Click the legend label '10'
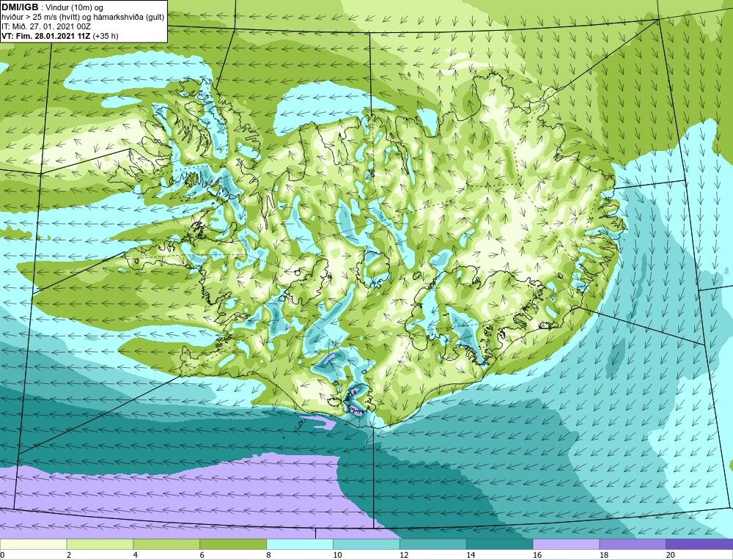Screen dimensions: 733x560 click(337, 555)
